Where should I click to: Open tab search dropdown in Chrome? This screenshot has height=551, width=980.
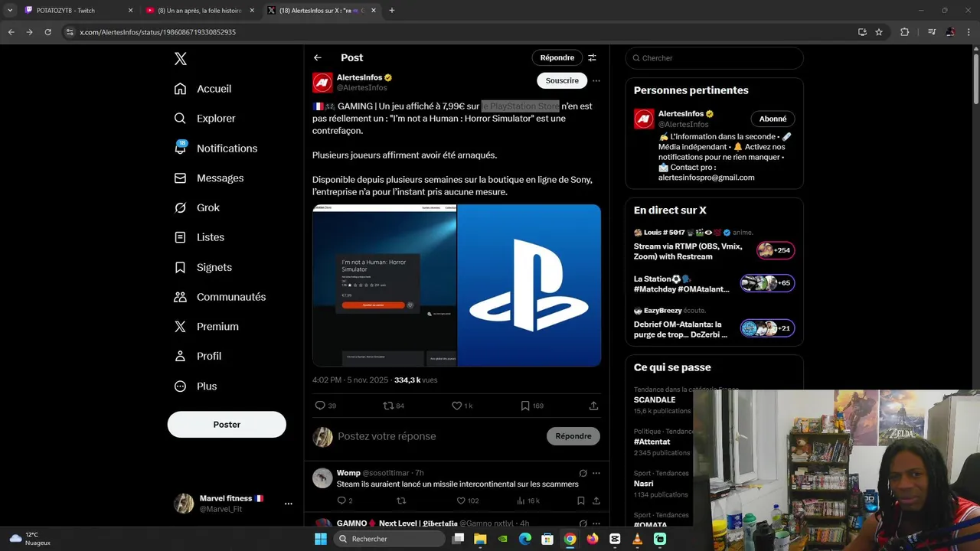(x=10, y=11)
